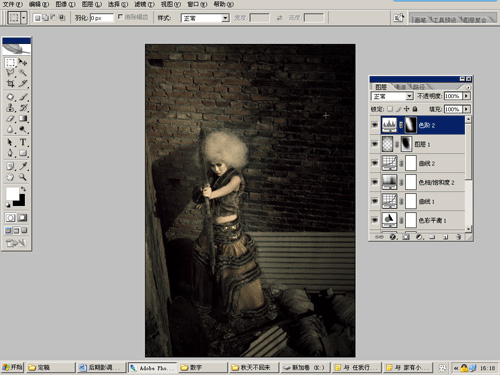Select the Slice tool
500x375 pixels.
click(23, 83)
